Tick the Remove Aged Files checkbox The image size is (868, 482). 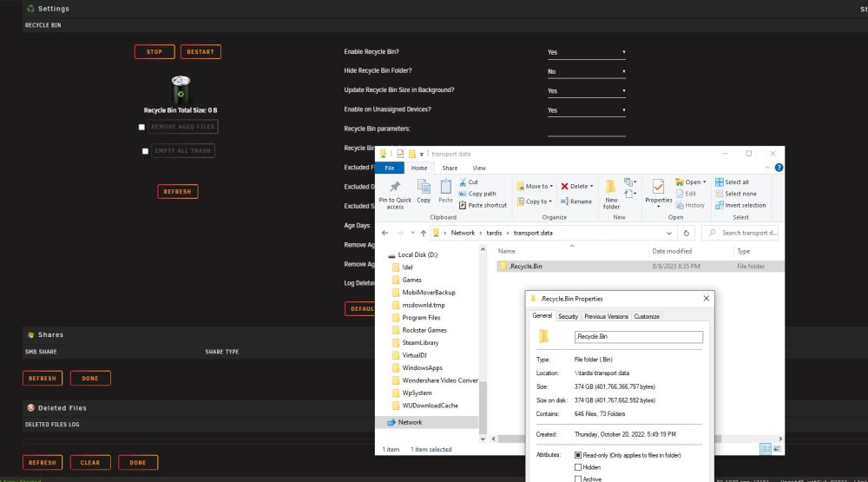141,127
